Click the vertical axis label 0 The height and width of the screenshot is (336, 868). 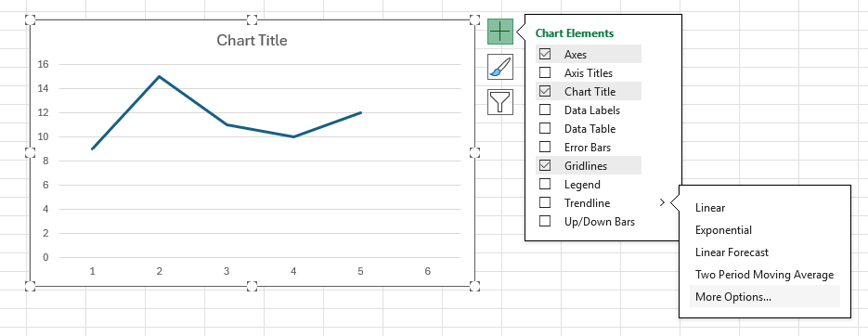point(45,257)
